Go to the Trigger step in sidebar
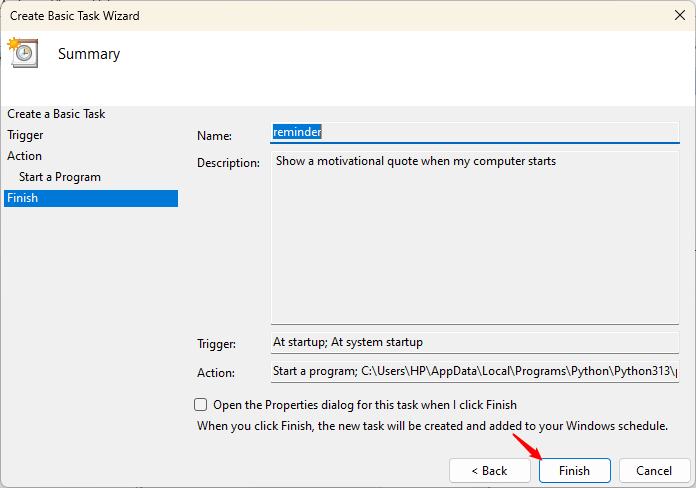 click(x=25, y=135)
